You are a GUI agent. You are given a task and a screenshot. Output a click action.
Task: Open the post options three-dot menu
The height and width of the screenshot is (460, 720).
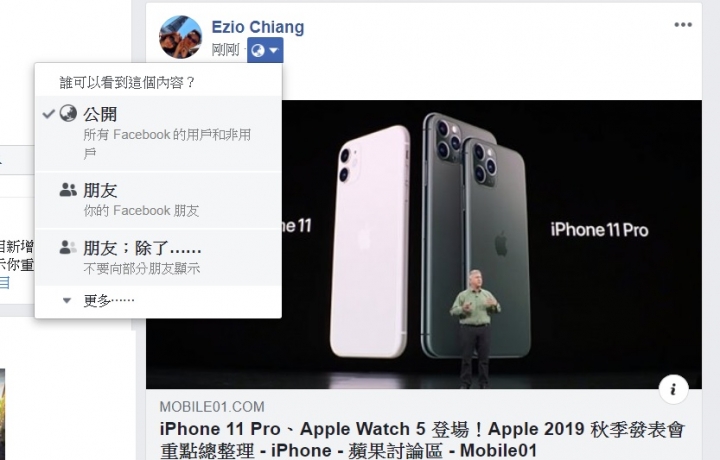[683, 25]
